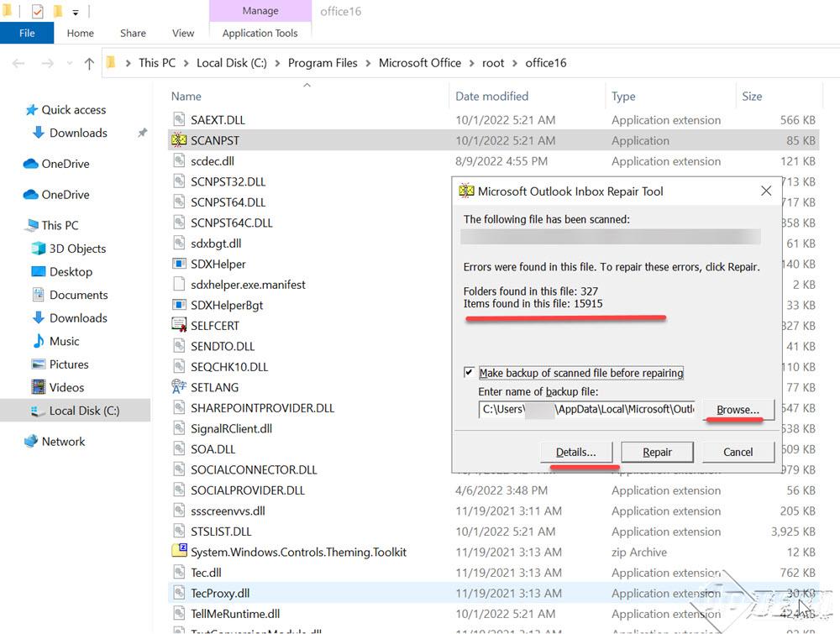Click the Desktop folder icon in sidebar
Screen dimensions: 840x634
(x=39, y=271)
